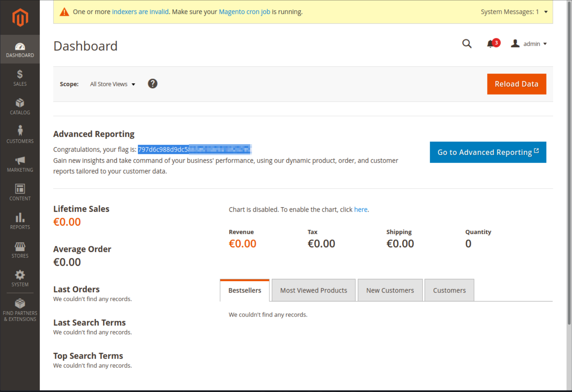Open the notifications bell
Image resolution: width=572 pixels, height=392 pixels.
(493, 44)
